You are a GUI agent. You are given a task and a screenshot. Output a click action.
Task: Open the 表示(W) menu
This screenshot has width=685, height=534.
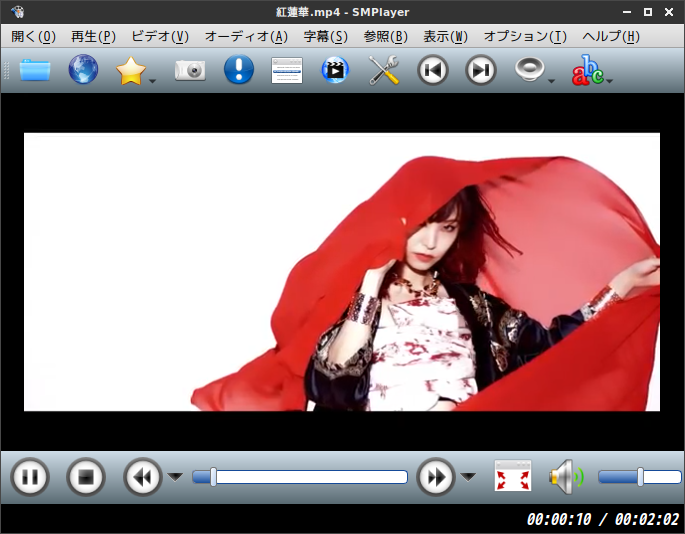pos(445,36)
